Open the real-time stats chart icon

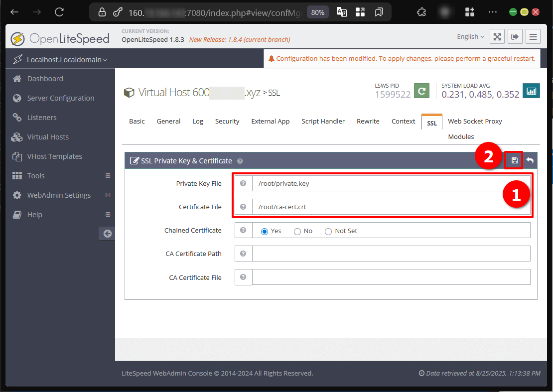tap(531, 91)
